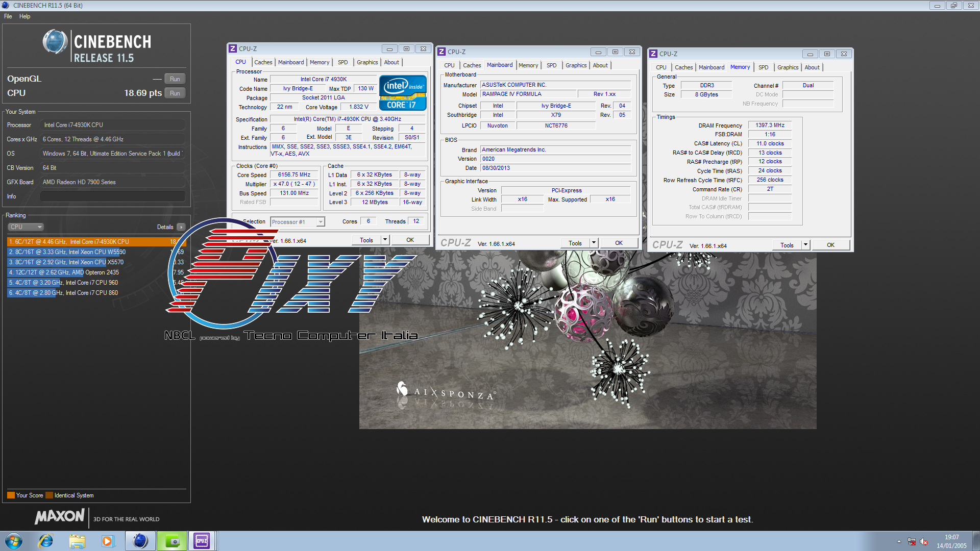
Task: Click the orange Your Score legend swatch
Action: click(x=11, y=495)
